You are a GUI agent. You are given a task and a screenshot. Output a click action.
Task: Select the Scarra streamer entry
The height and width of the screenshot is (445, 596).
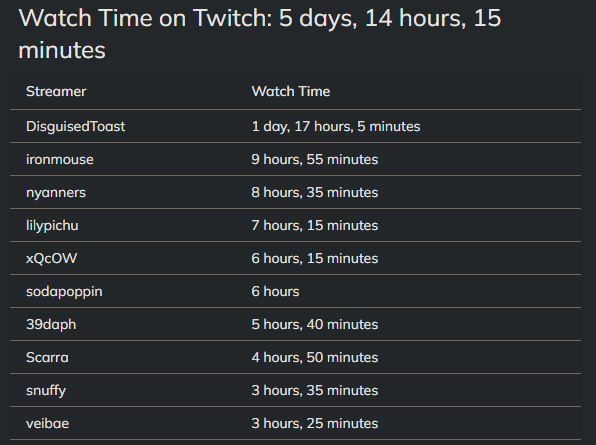[x=47, y=358]
